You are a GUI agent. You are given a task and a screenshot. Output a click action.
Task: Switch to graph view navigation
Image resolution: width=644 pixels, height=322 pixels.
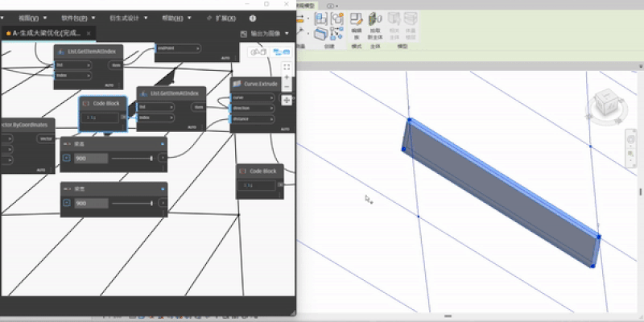282,52
